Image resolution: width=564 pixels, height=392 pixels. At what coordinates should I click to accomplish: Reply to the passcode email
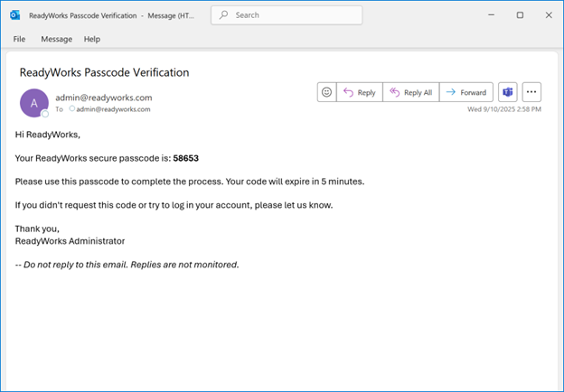click(359, 92)
